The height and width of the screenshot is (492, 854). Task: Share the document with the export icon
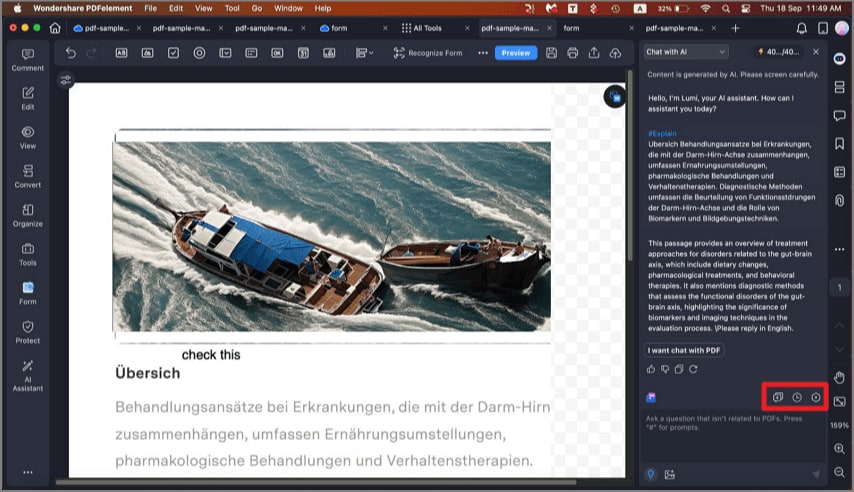tap(594, 53)
